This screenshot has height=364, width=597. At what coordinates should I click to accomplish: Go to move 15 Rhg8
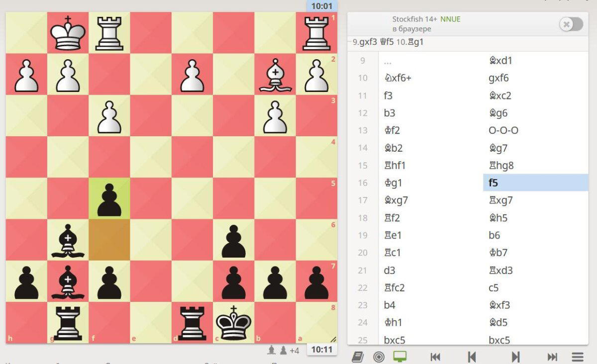click(x=535, y=165)
